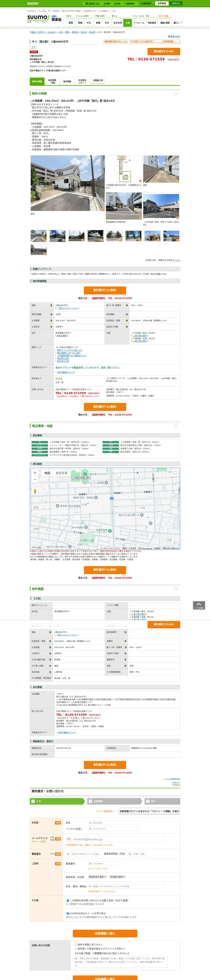Open saved 検索条件 in top header
The image size is (210, 980).
130,3
